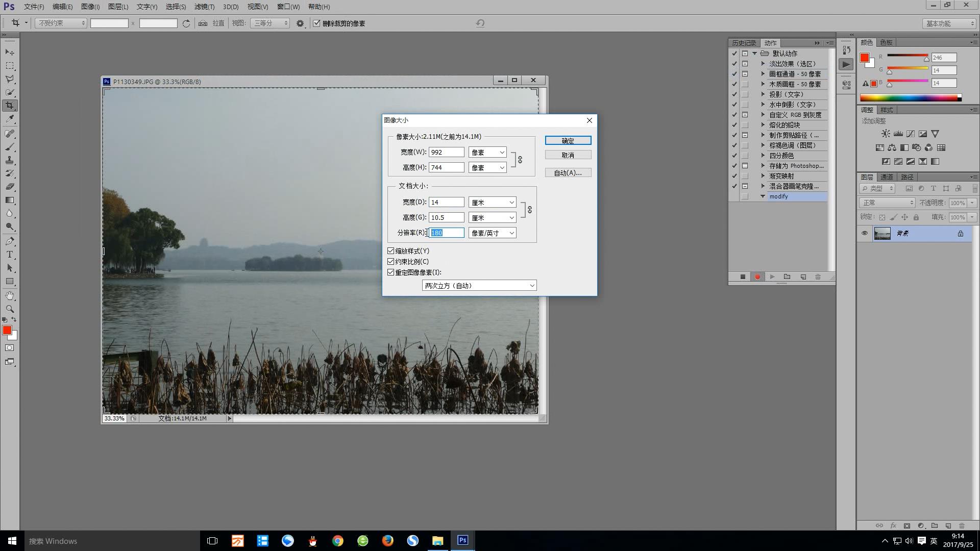
Task: Toggle checkmark for 四分颜色 action
Action: [x=734, y=156]
